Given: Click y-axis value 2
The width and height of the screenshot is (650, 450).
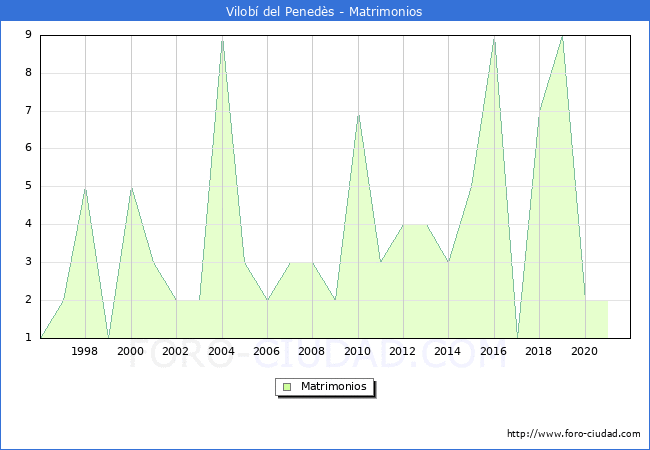Looking at the screenshot, I should (x=28, y=300).
